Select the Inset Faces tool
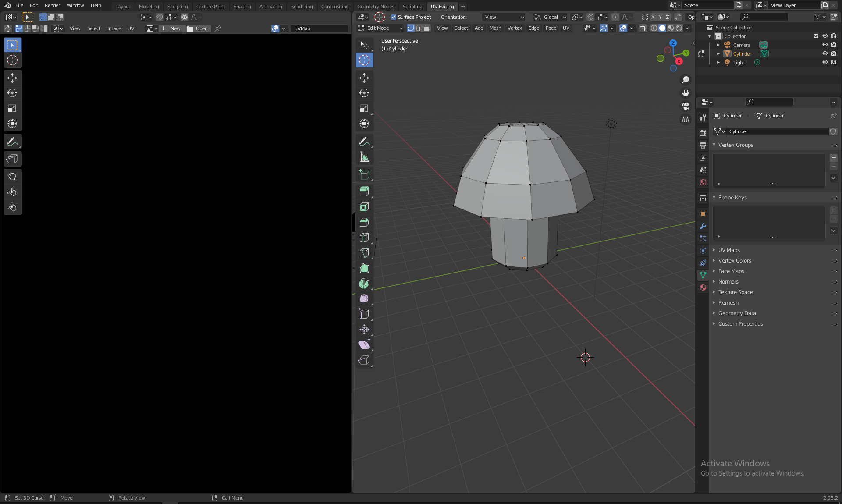 click(364, 207)
